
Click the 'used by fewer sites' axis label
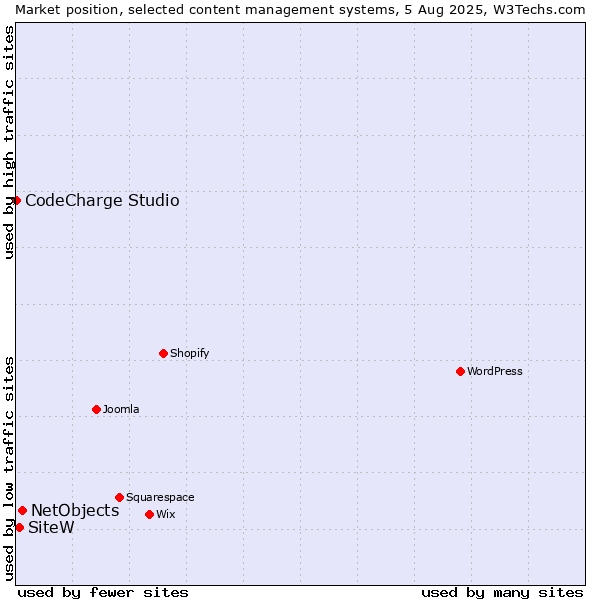pos(103,593)
